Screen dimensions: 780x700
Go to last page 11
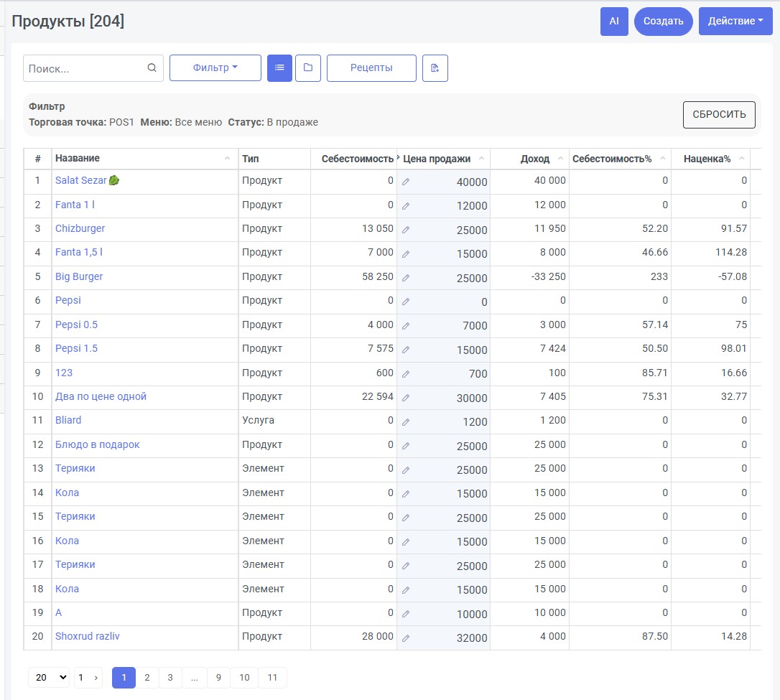pos(272,678)
